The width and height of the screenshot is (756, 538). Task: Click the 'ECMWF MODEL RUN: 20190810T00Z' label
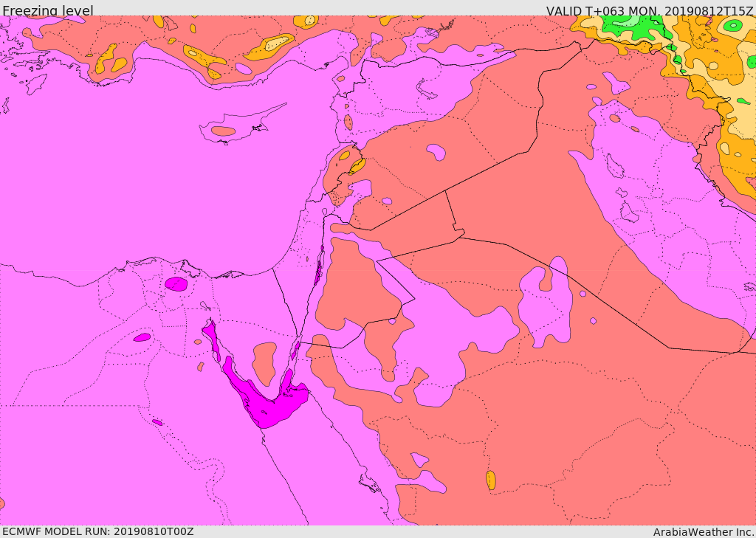tap(98, 531)
